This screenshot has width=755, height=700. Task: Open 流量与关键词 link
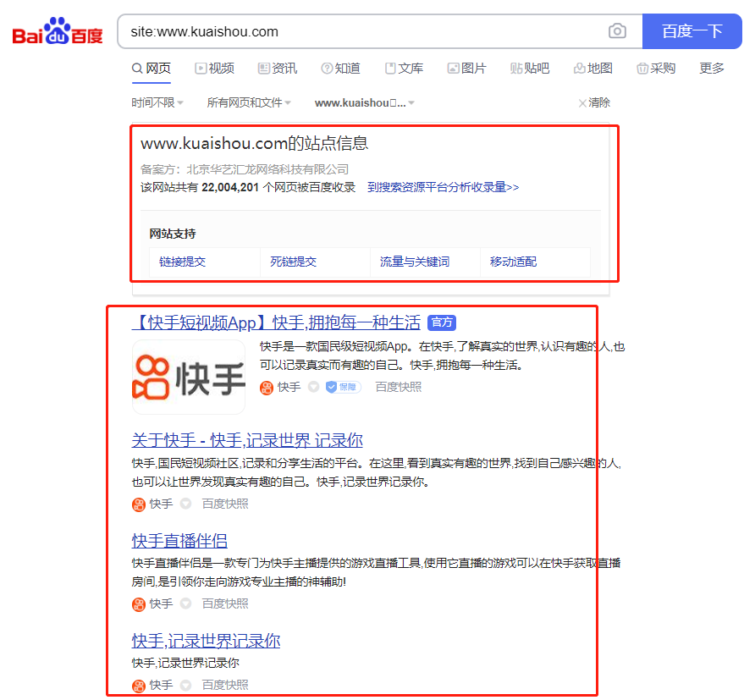point(415,262)
